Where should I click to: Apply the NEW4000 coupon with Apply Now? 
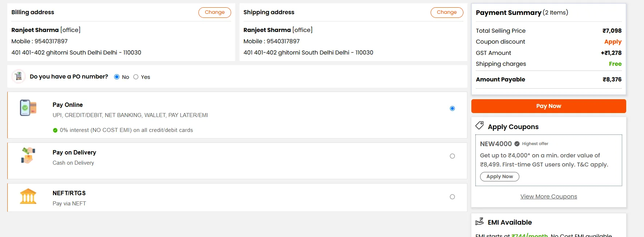[499, 177]
